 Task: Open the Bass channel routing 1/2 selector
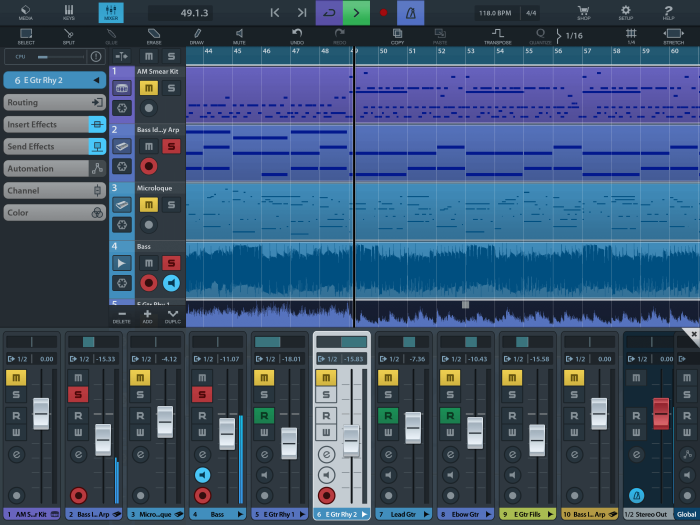204,358
